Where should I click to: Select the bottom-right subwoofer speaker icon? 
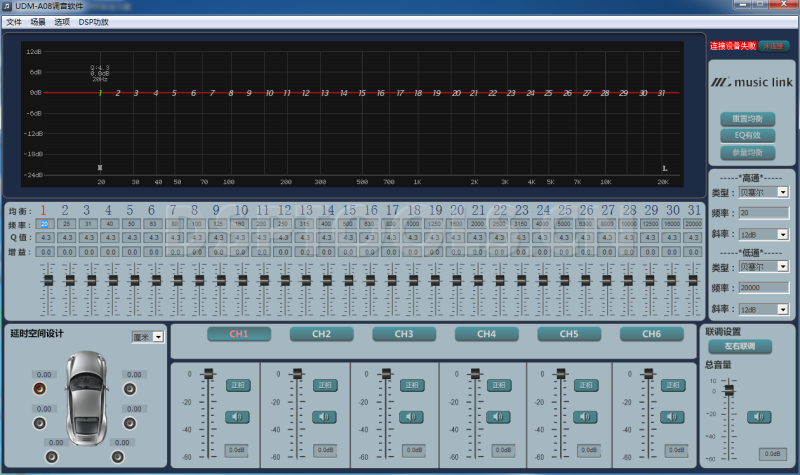pyautogui.click(x=117, y=457)
